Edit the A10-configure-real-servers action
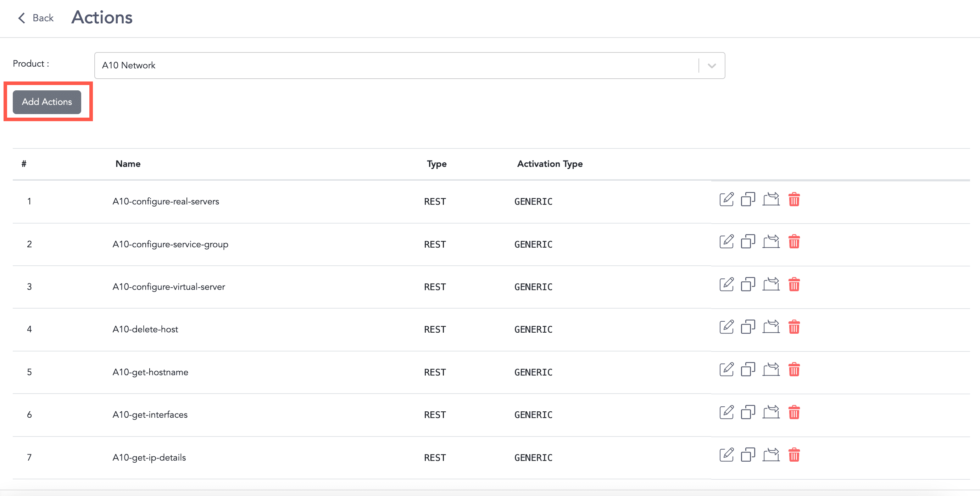Screen dimensions: 980x496 point(726,199)
